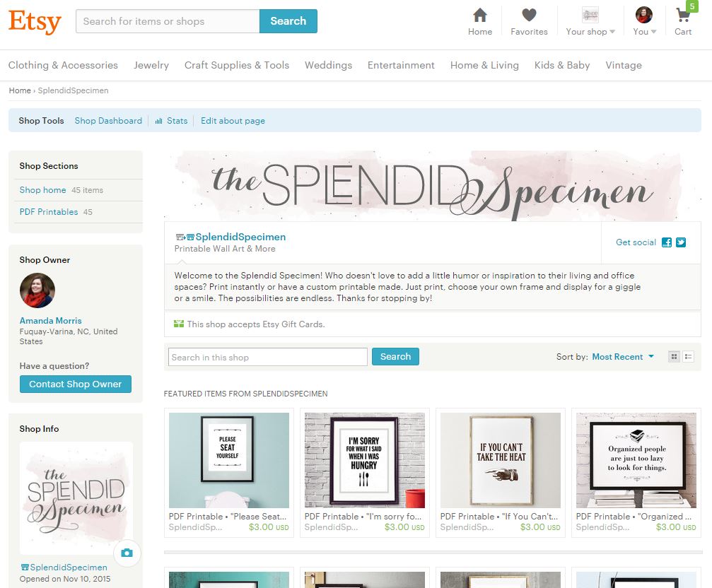Open the Shop Dashboard link
Viewport: 712px width, 588px height.
click(108, 121)
